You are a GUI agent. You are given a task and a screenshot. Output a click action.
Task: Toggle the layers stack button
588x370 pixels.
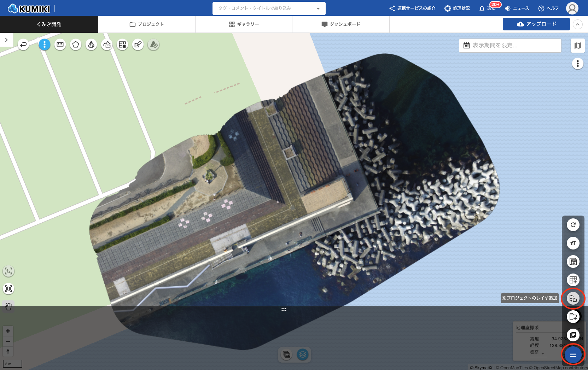[x=303, y=354]
